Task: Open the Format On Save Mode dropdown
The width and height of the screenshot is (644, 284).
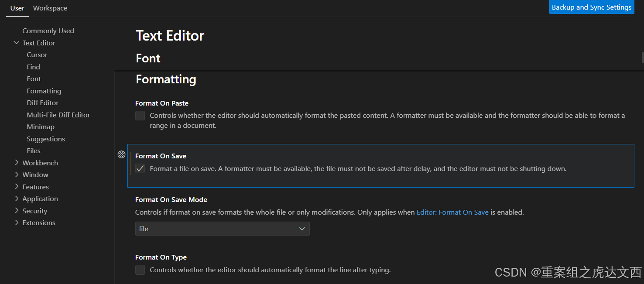Action: (x=222, y=229)
